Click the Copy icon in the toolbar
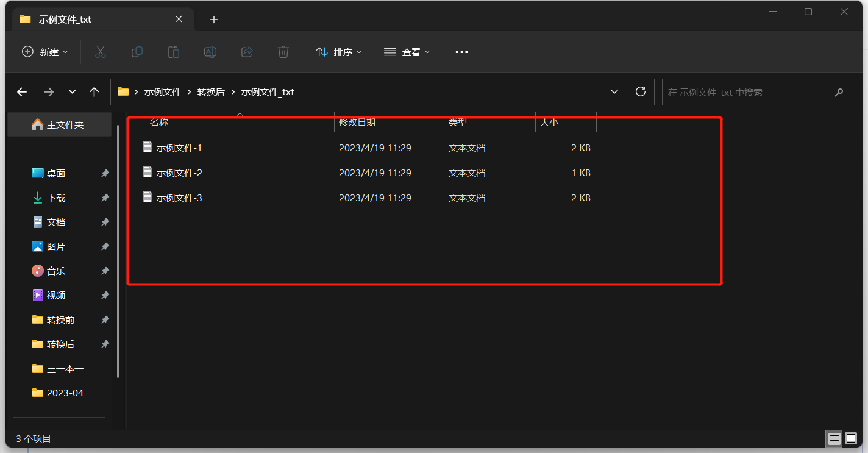 [x=137, y=52]
